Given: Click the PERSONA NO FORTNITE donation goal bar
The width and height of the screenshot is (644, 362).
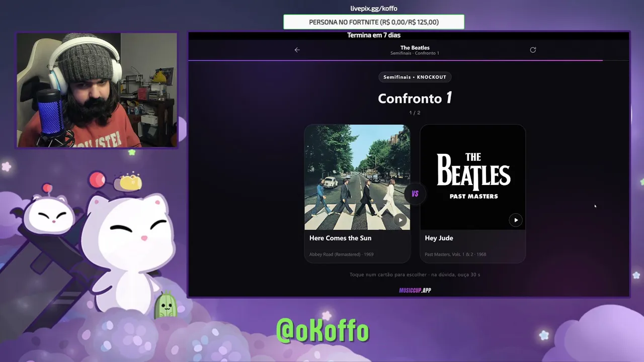Looking at the screenshot, I should 374,22.
